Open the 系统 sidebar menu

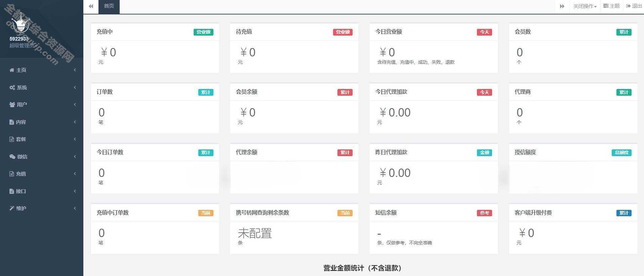click(42, 87)
